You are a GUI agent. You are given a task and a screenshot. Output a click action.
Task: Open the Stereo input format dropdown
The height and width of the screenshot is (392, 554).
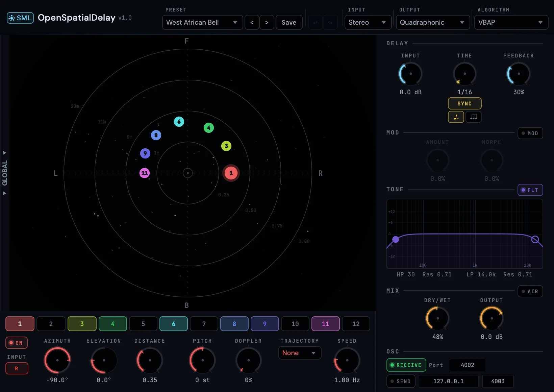tap(368, 23)
